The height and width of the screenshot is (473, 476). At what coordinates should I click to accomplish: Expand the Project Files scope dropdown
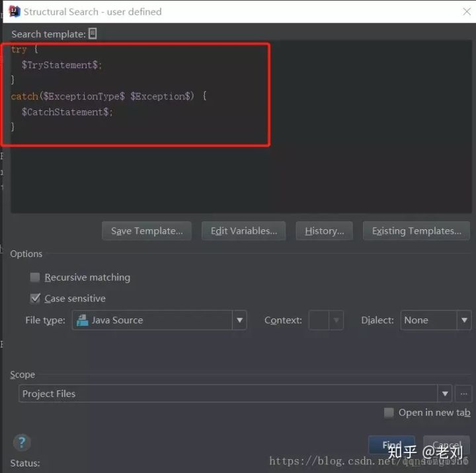[445, 394]
